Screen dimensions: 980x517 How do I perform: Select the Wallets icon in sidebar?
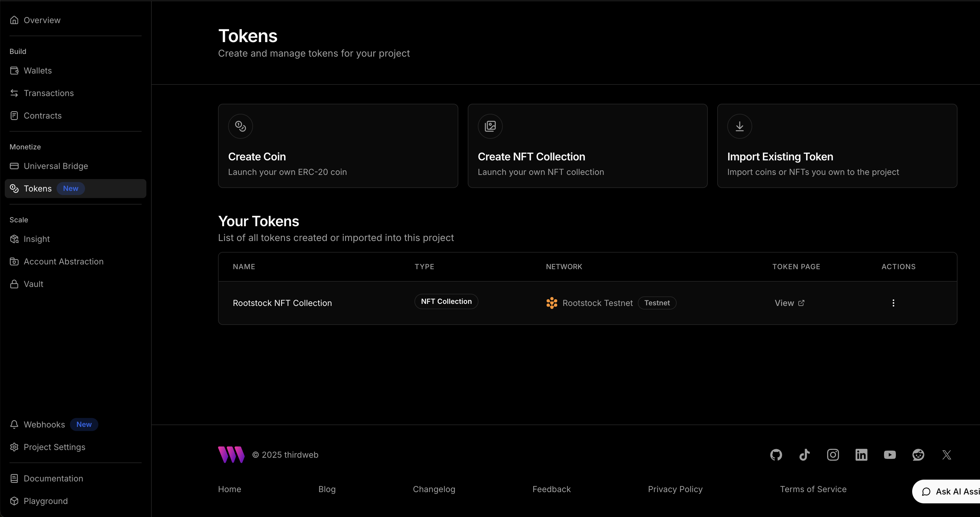15,71
